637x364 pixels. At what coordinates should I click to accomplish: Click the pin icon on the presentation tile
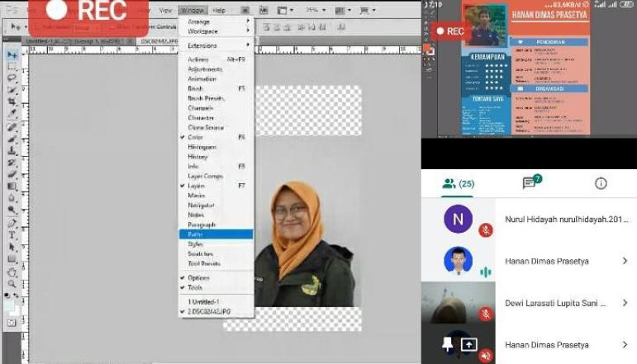(x=447, y=344)
